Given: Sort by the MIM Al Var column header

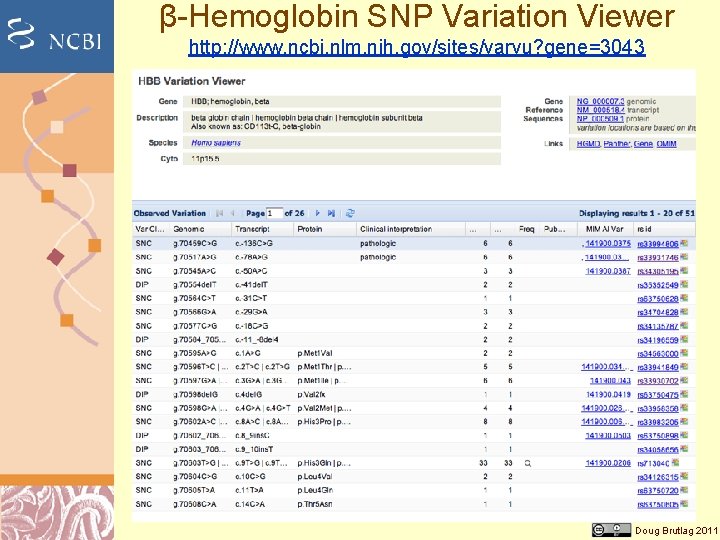Looking at the screenshot, I should coord(605,229).
